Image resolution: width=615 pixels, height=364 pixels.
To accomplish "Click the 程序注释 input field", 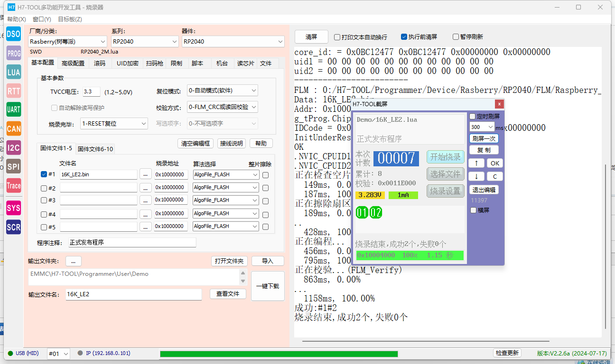I will click(x=132, y=242).
